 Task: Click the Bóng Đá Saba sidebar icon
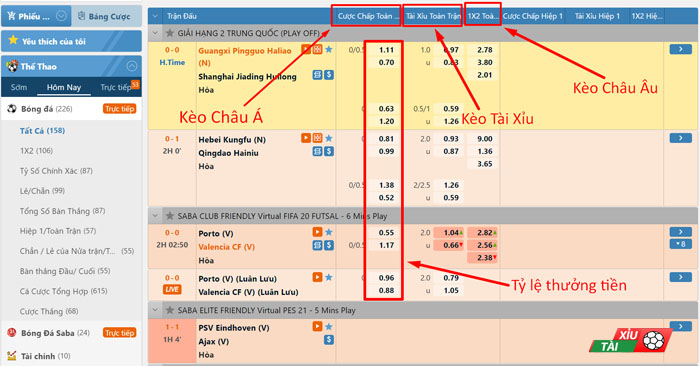point(12,333)
